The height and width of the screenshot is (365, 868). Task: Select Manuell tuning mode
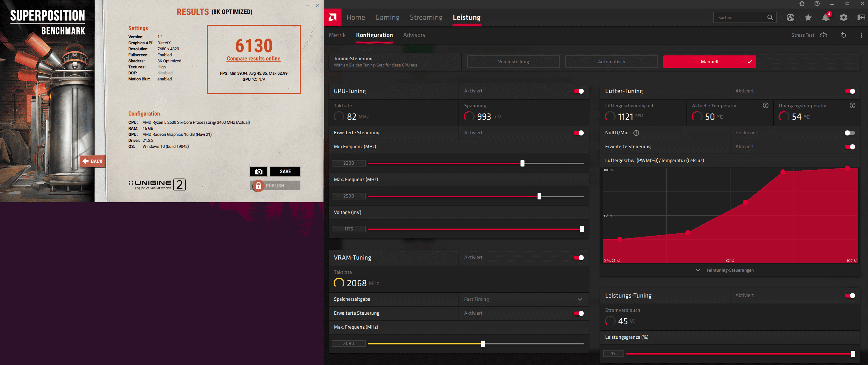click(x=709, y=62)
